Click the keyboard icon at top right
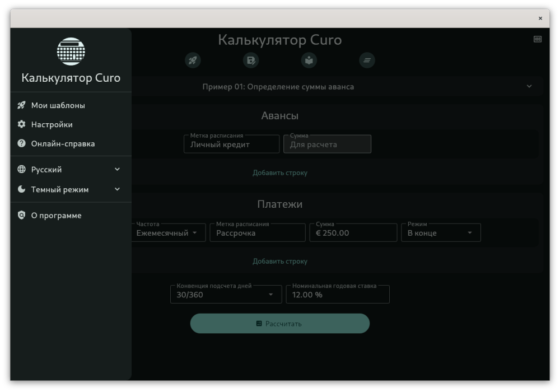 point(538,39)
